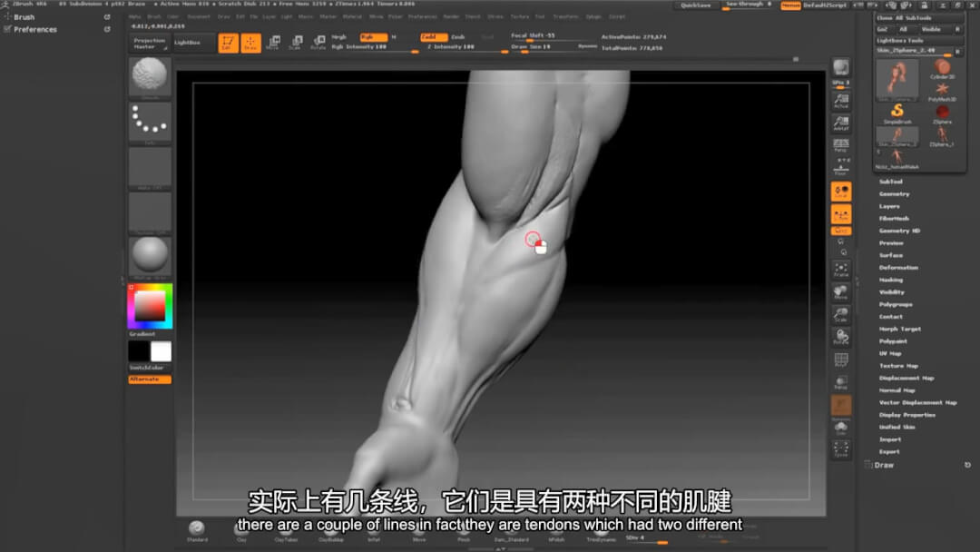Screen dimensions: 980x552
Task: Set Actual size view
Action: click(x=840, y=101)
